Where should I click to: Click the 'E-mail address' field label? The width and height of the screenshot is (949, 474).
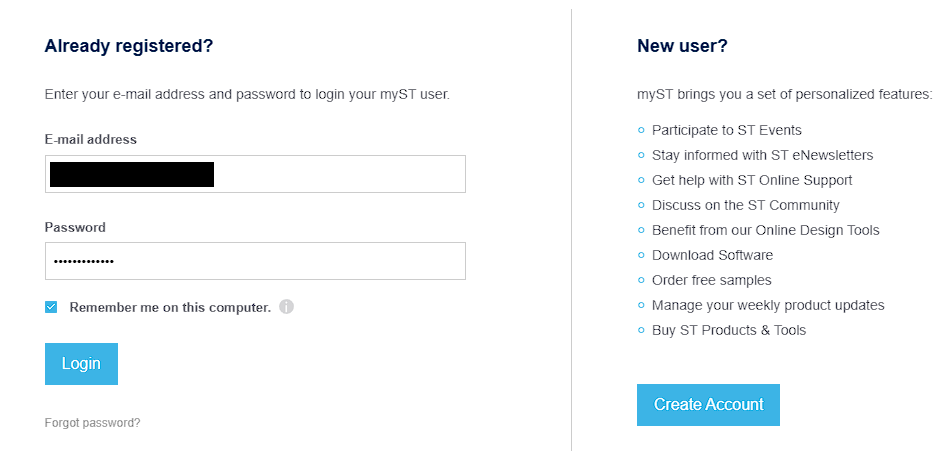(x=91, y=140)
